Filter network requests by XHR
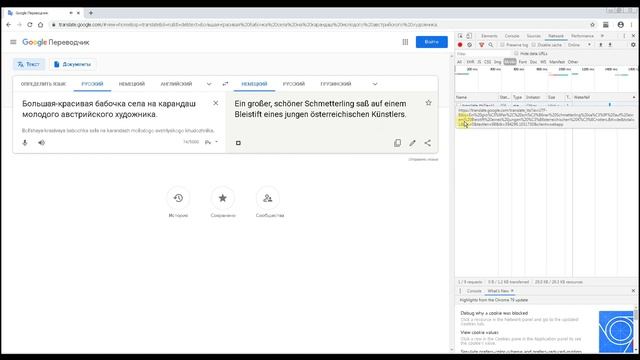 coord(470,62)
